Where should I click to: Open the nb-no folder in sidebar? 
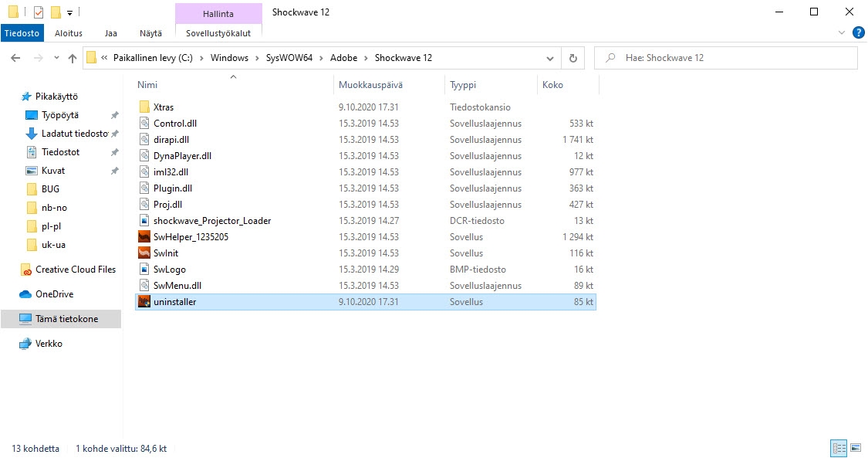click(x=54, y=208)
